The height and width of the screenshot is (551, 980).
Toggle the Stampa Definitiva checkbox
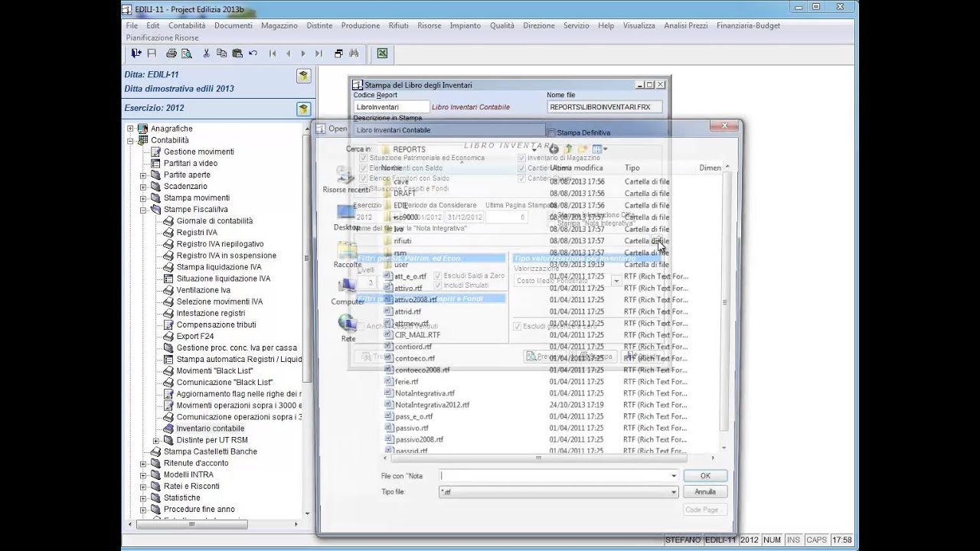point(551,133)
